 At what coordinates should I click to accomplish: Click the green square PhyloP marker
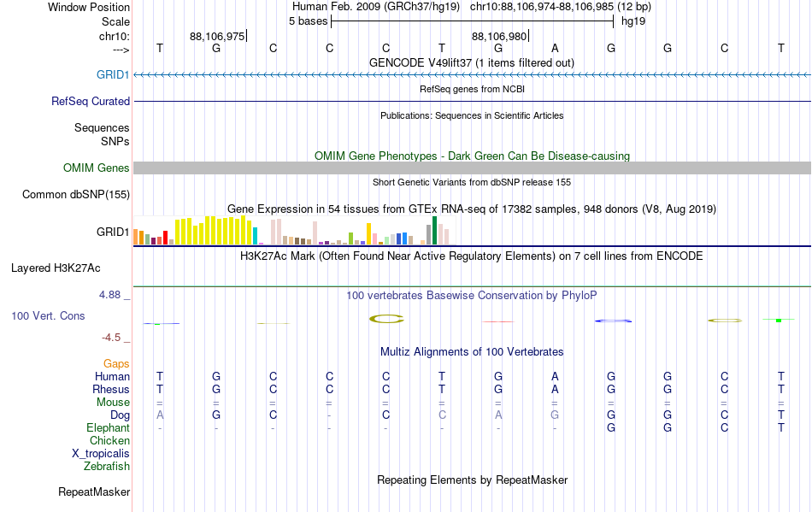[779, 321]
